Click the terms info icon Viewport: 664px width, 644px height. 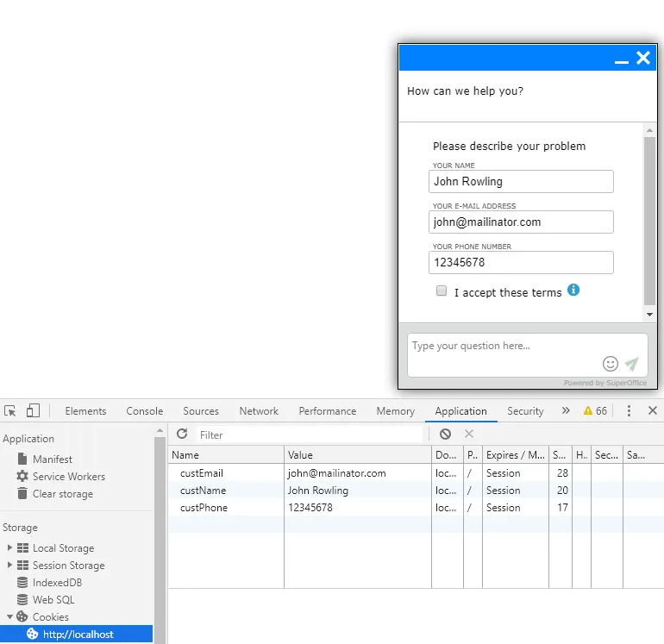click(573, 290)
